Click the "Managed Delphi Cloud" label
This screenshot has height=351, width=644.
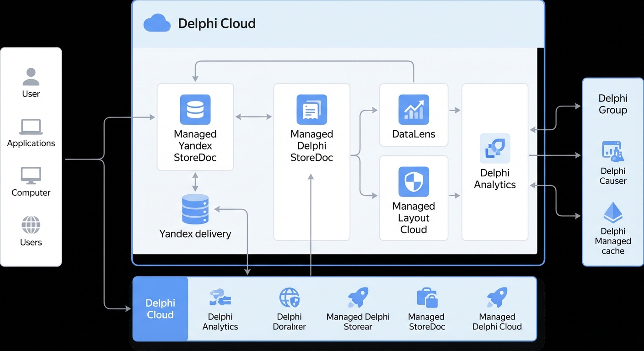[x=497, y=322]
